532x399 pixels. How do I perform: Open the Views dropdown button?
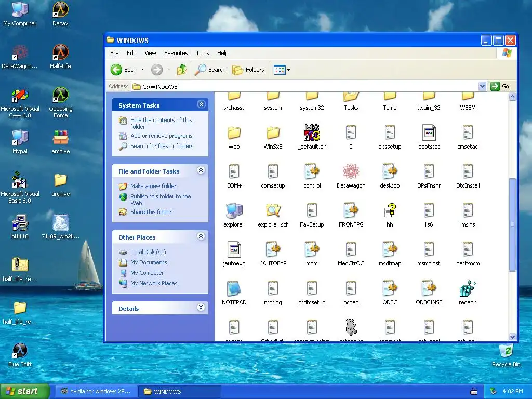(289, 70)
